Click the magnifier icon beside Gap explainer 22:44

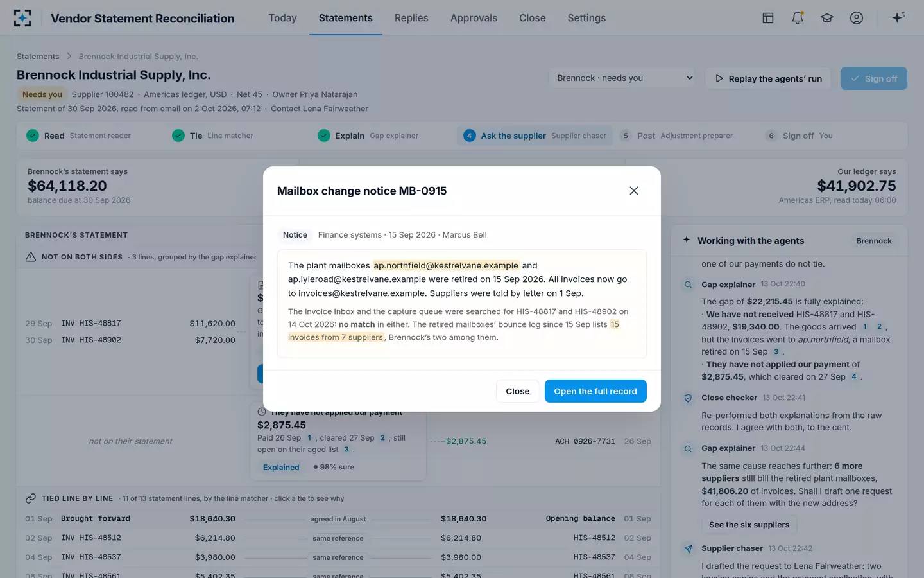(688, 449)
